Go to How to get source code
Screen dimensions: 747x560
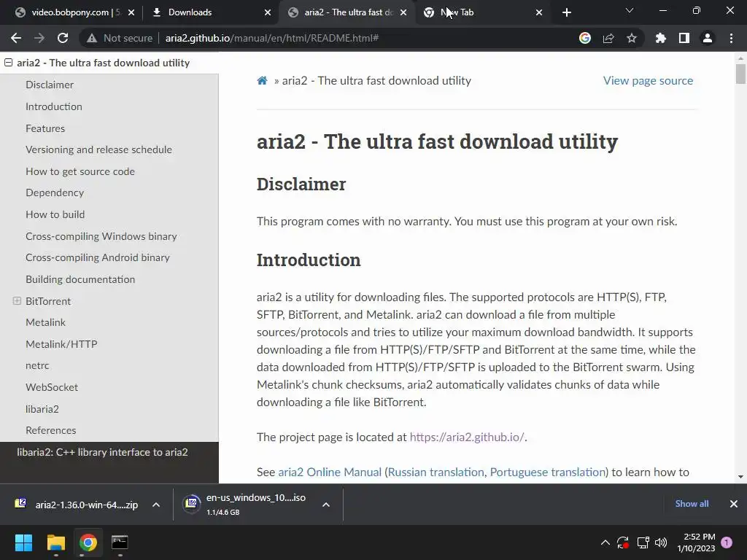(80, 171)
